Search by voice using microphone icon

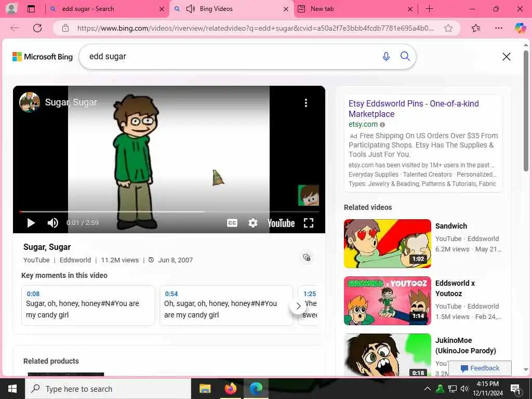(x=386, y=56)
